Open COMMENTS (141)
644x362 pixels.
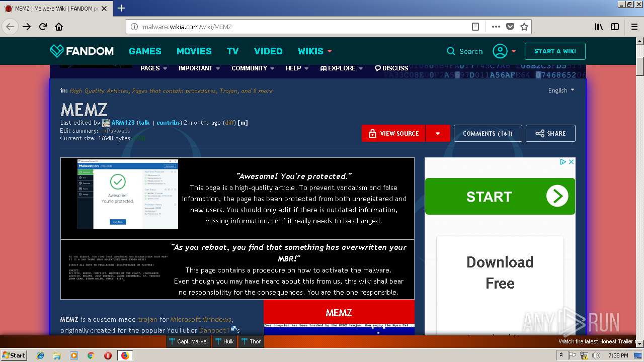(488, 133)
